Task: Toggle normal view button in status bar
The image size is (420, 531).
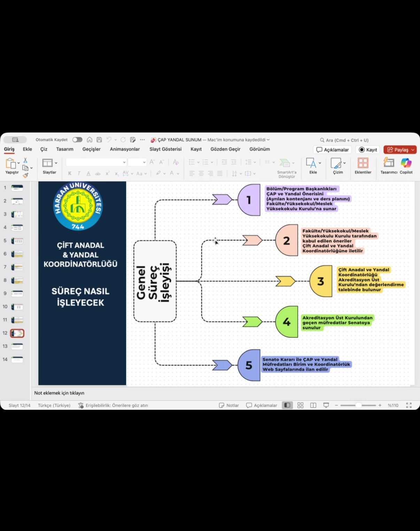Action: (x=287, y=405)
